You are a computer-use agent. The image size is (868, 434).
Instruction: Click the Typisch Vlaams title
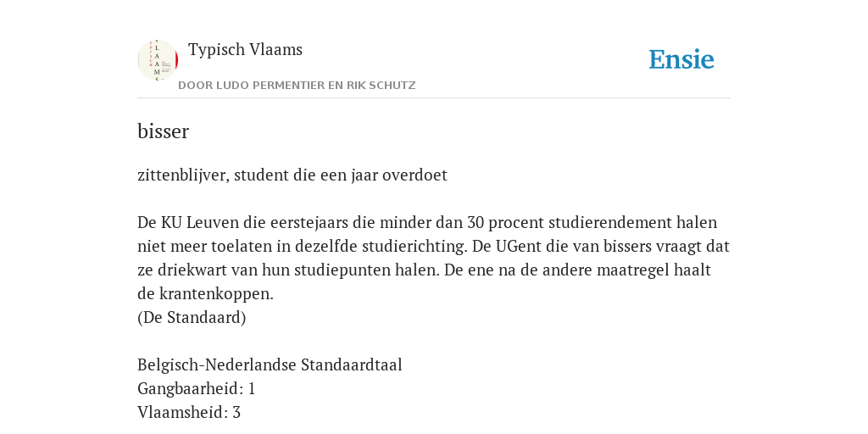[x=245, y=49]
